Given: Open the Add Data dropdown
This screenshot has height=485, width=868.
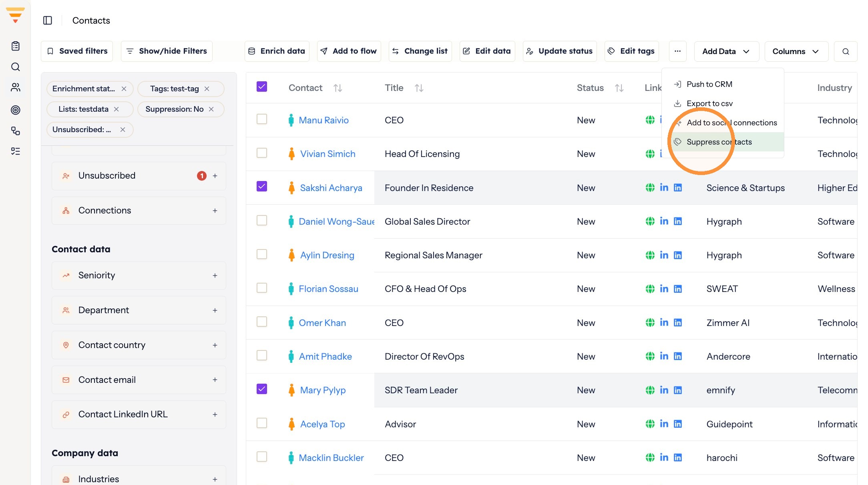Looking at the screenshot, I should [726, 51].
